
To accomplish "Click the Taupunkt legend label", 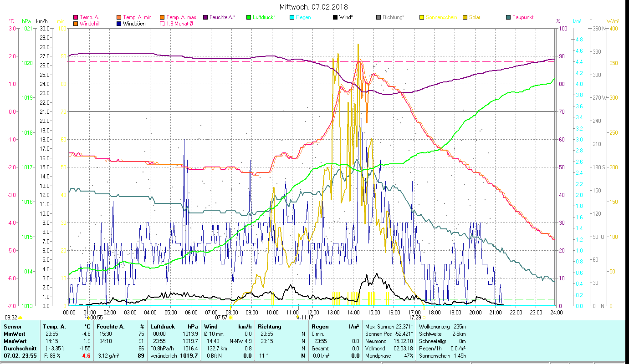I will pos(523,17).
